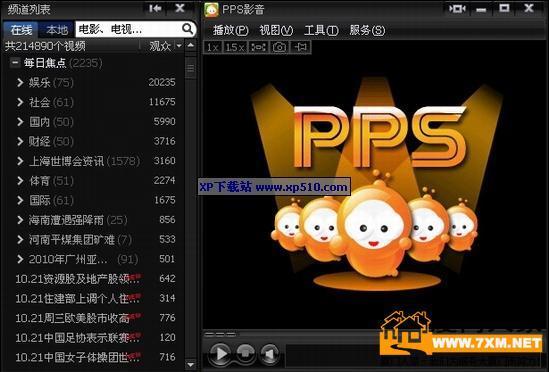This screenshot has width=549, height=372.
Task: Take a snapshot with camera icon
Action: [x=279, y=47]
